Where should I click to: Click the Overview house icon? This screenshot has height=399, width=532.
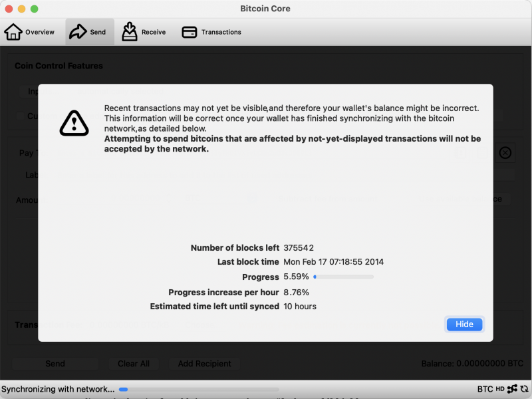tap(13, 32)
